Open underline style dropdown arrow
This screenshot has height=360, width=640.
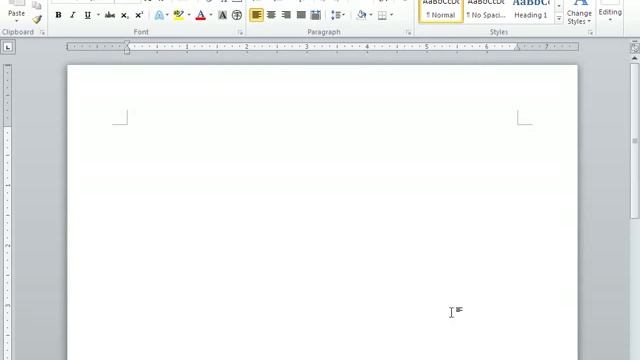98,15
